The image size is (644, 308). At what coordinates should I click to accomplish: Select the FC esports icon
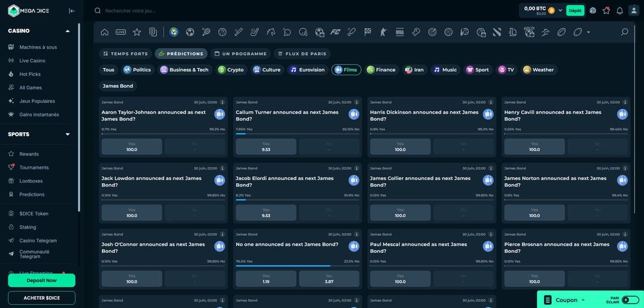[x=335, y=32]
